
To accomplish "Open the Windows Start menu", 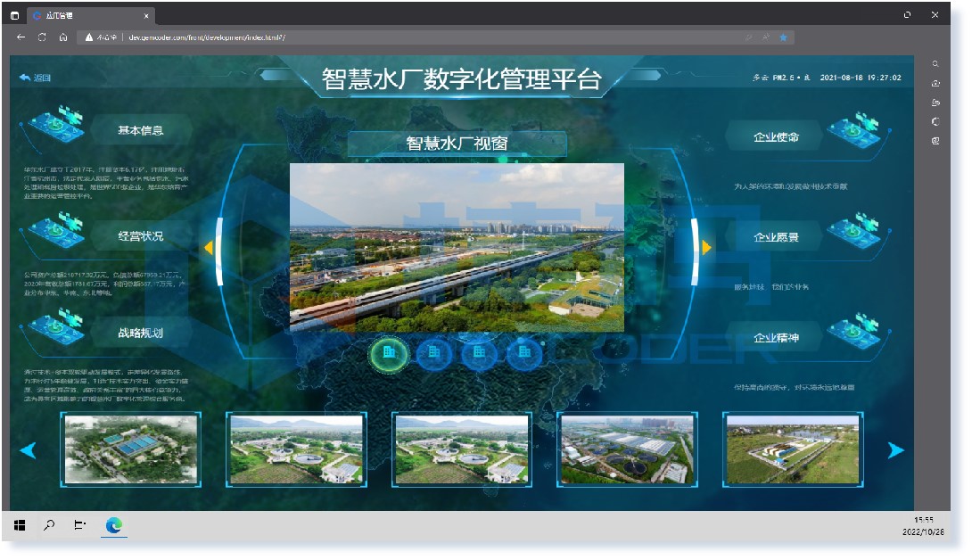I will [20, 525].
